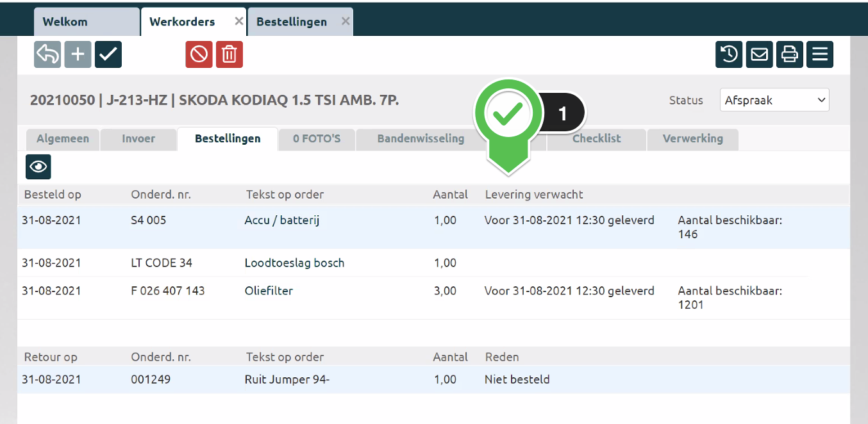Select the Accu / batterij order row

tap(282, 221)
